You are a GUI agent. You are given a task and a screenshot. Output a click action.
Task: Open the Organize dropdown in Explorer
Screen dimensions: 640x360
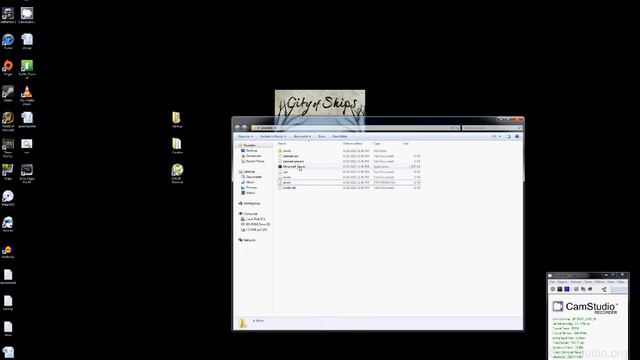245,136
